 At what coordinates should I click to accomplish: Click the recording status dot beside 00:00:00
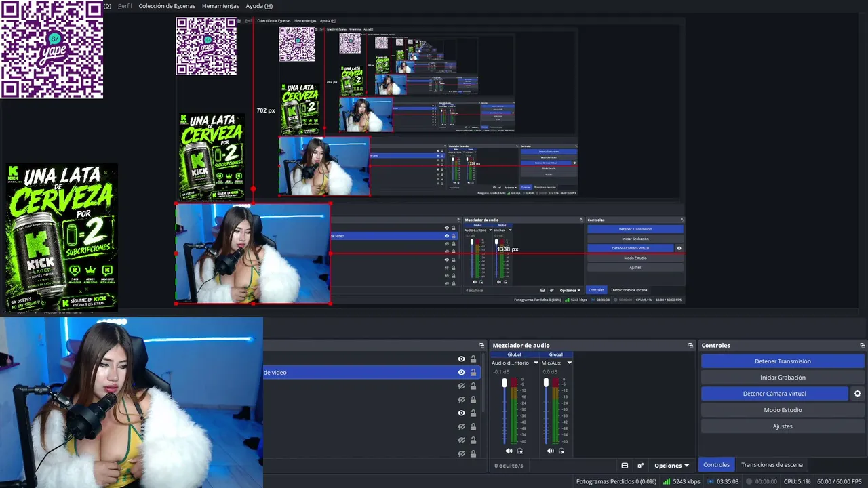point(749,481)
